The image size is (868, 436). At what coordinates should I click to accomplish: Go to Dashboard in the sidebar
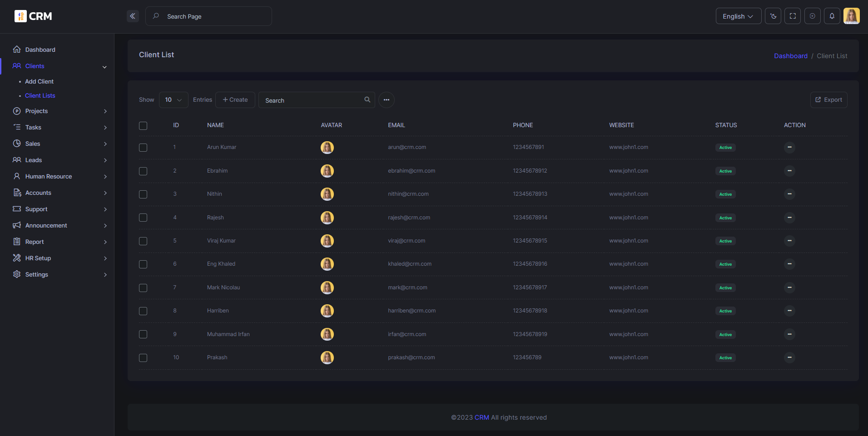[x=40, y=50]
